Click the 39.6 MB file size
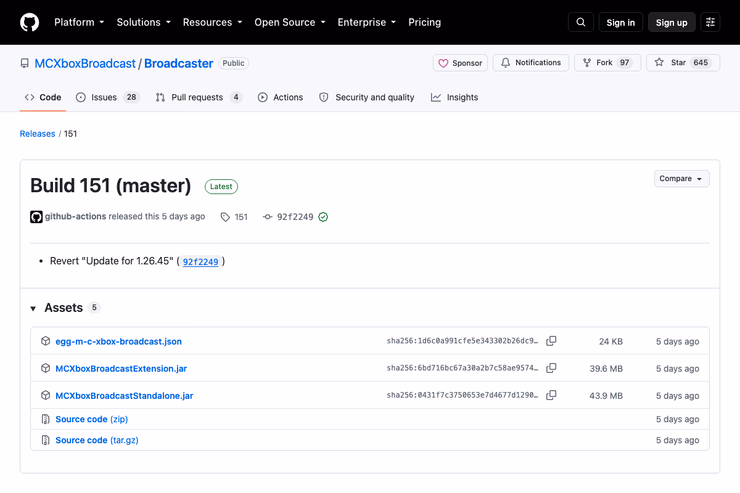Viewport: 740px width, 493px height. tap(606, 368)
